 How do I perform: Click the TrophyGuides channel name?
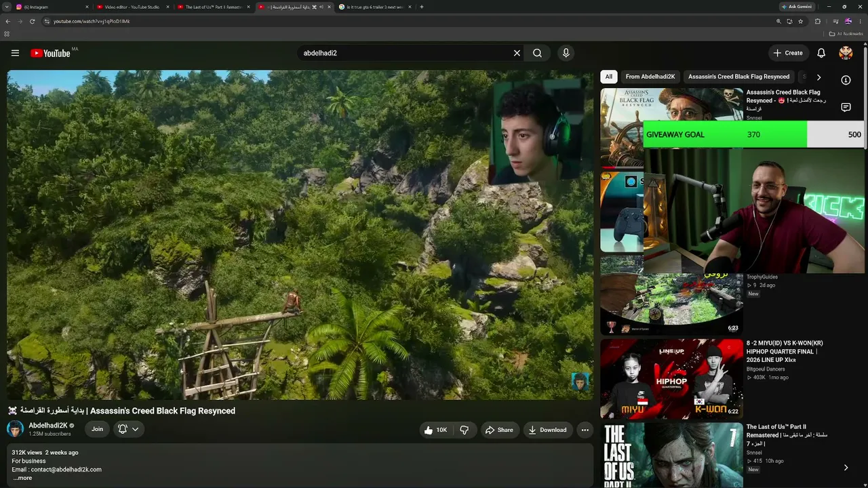(x=762, y=277)
